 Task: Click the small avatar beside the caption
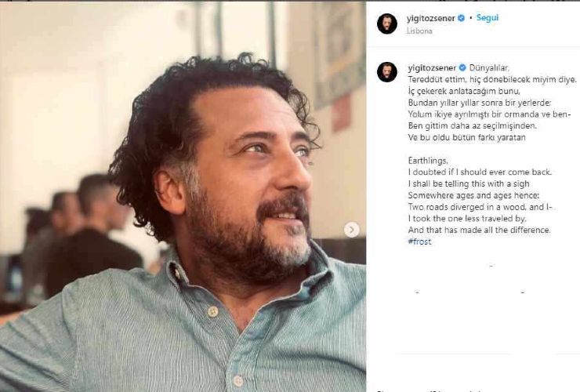click(x=386, y=72)
